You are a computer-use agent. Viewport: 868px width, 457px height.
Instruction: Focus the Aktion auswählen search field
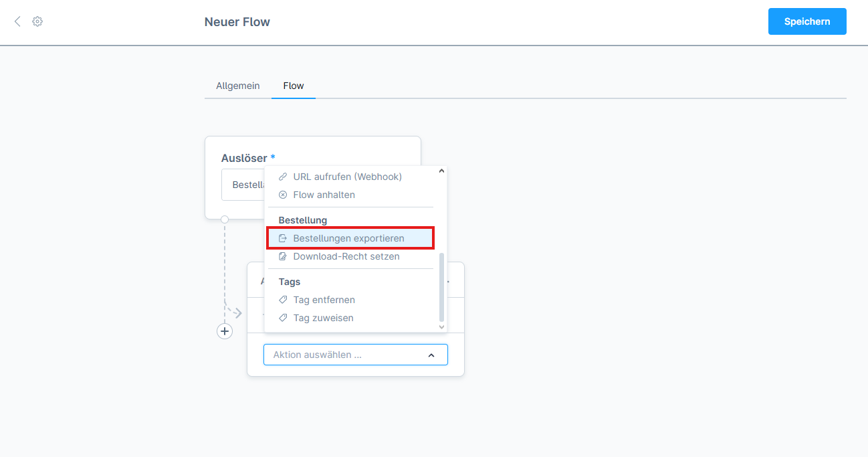click(344, 355)
